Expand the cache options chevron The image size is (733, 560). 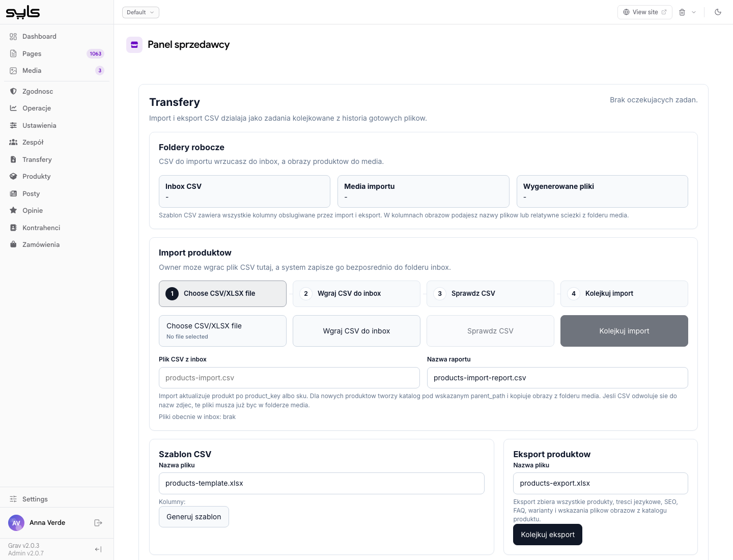tap(694, 12)
